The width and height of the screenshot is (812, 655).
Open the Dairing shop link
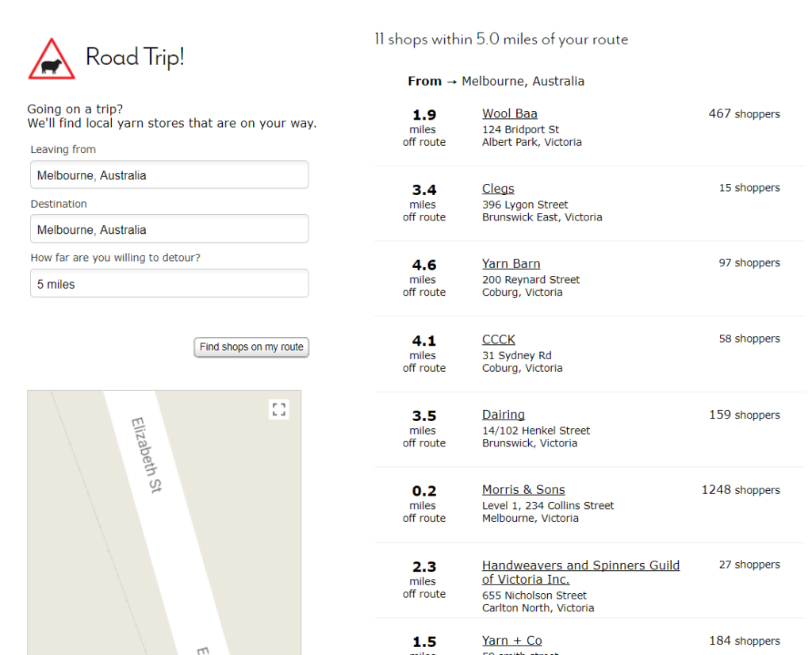(503, 415)
